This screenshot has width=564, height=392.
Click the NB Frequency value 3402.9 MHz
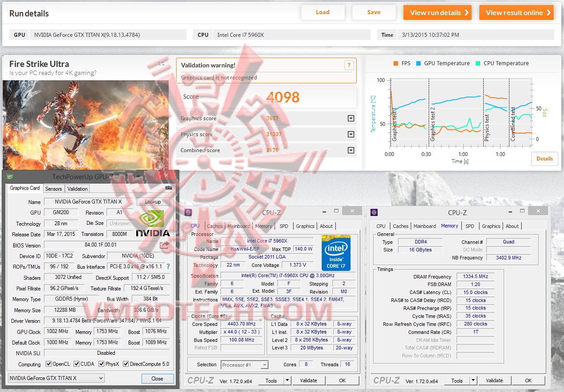click(x=509, y=258)
